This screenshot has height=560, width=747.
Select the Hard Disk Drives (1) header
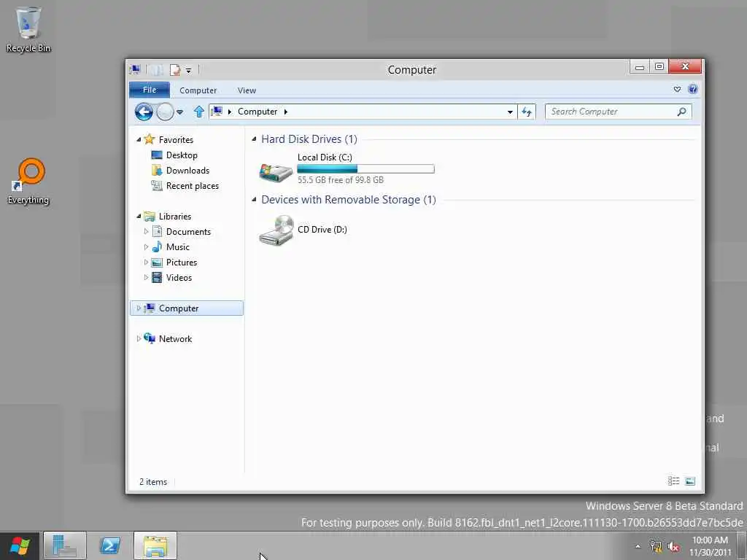point(309,139)
